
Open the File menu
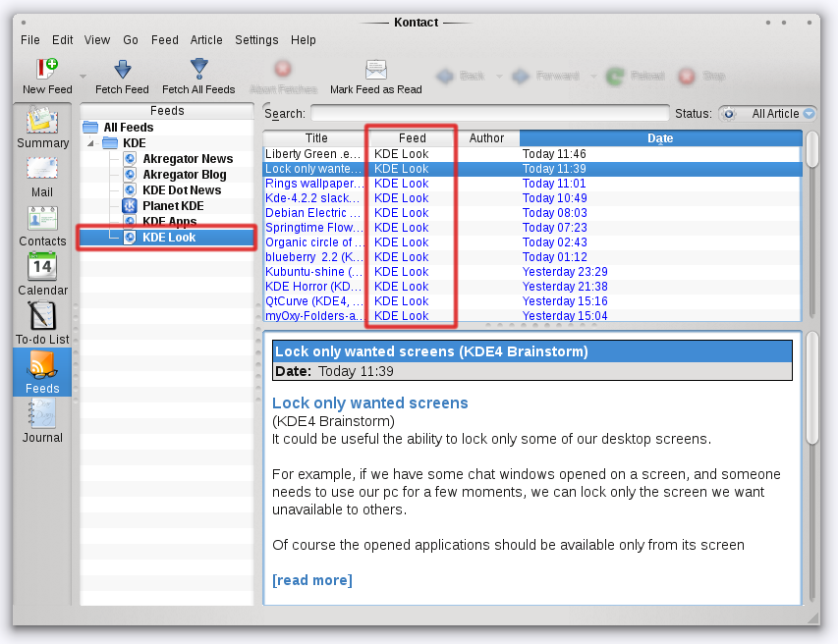[29, 40]
